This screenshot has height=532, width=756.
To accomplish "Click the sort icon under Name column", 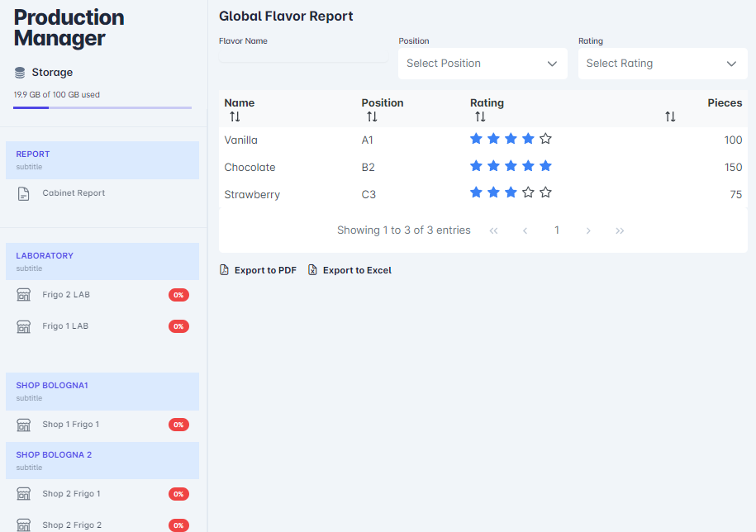I will pyautogui.click(x=235, y=117).
